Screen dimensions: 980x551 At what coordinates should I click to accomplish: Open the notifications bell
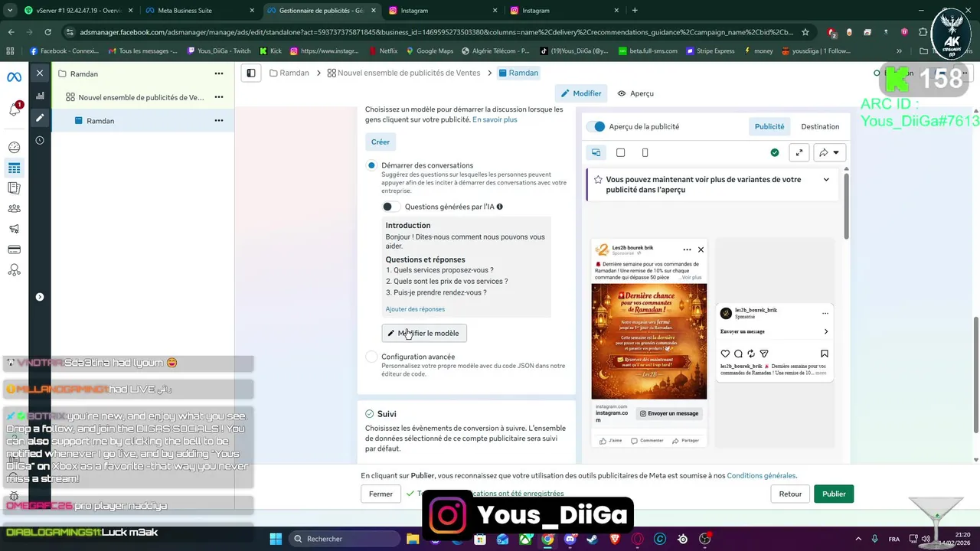pos(15,109)
